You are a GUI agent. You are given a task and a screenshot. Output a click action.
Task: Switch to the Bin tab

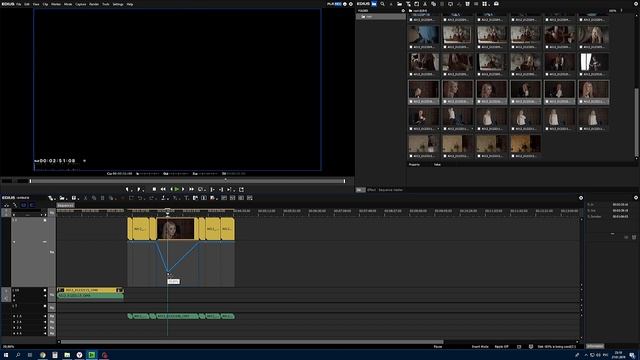pos(360,190)
